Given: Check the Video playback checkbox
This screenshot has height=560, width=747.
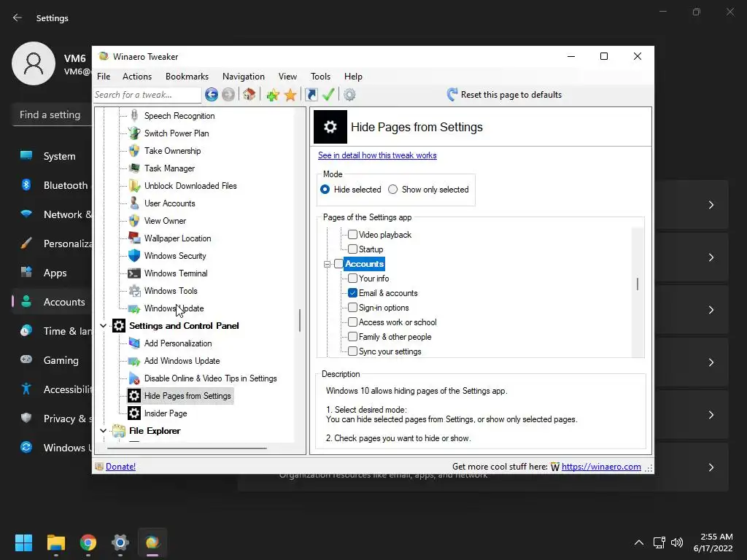Looking at the screenshot, I should [x=352, y=234].
